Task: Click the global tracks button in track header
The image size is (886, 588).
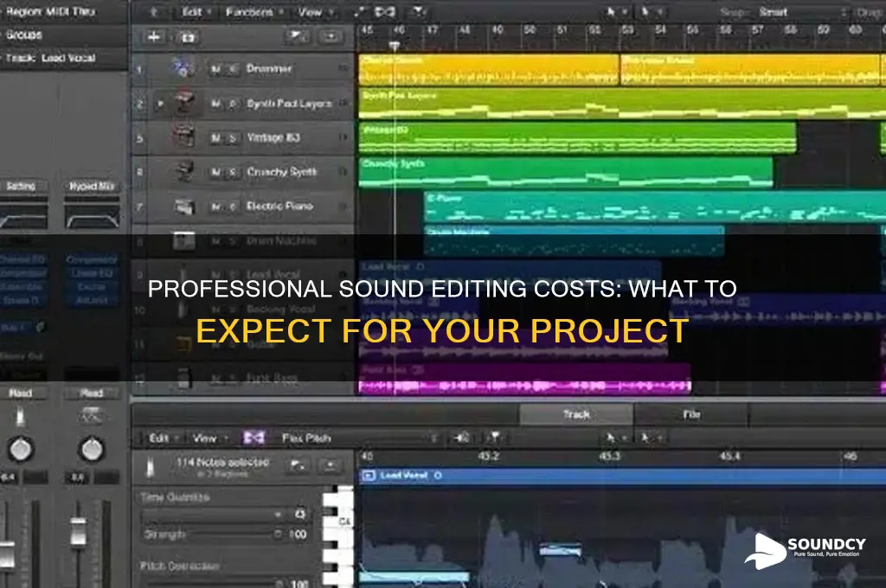Action: (297, 36)
